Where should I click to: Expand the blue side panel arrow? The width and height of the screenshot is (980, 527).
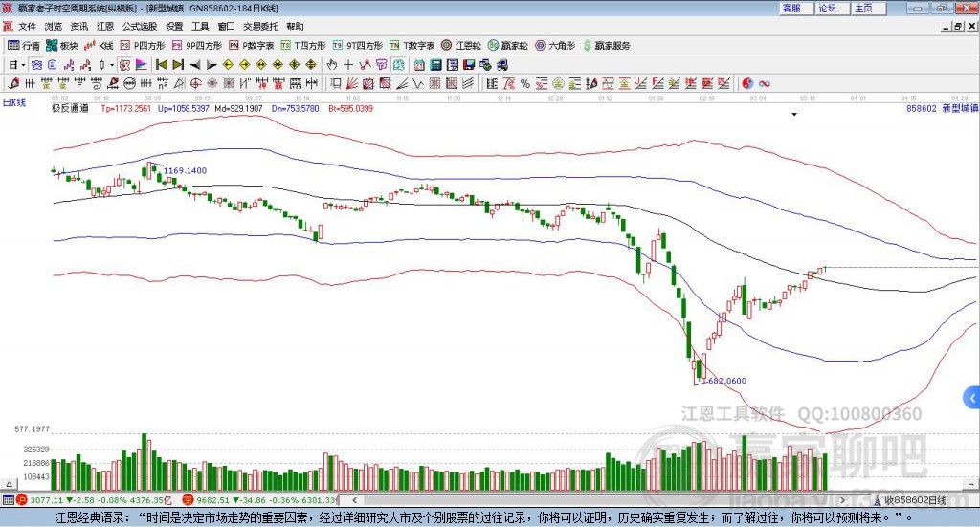click(x=972, y=398)
